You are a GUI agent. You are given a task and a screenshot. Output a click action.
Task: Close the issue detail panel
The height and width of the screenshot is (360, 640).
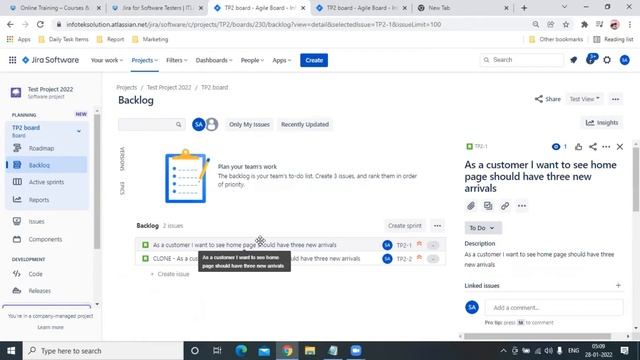(x=620, y=147)
